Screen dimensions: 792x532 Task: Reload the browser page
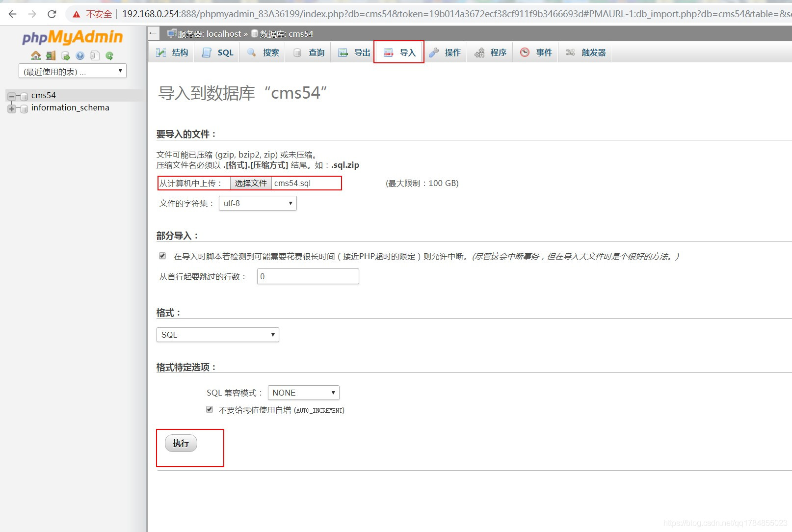tap(52, 14)
